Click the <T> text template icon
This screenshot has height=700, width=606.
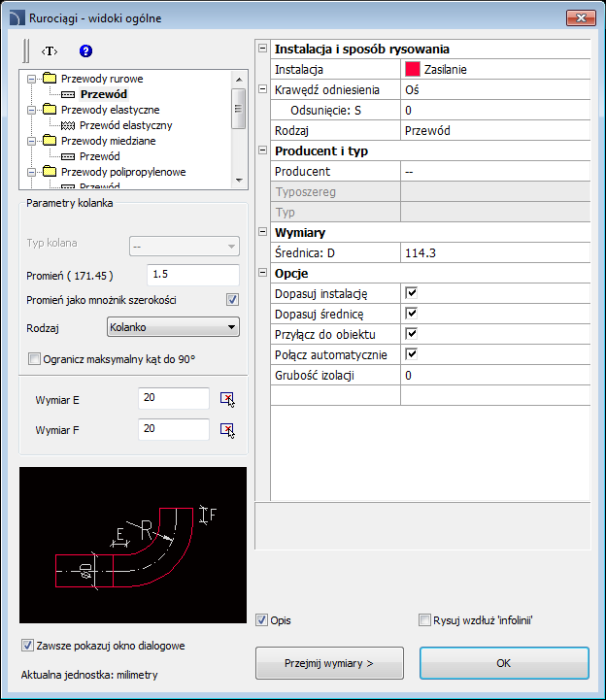[x=50, y=51]
